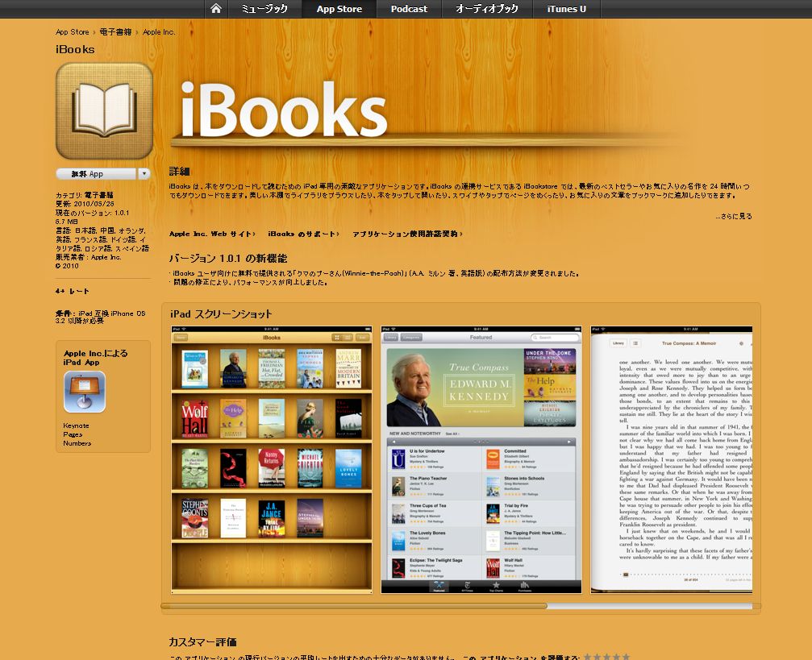Click the J.A. Jance book cover on the shelf

click(x=272, y=518)
